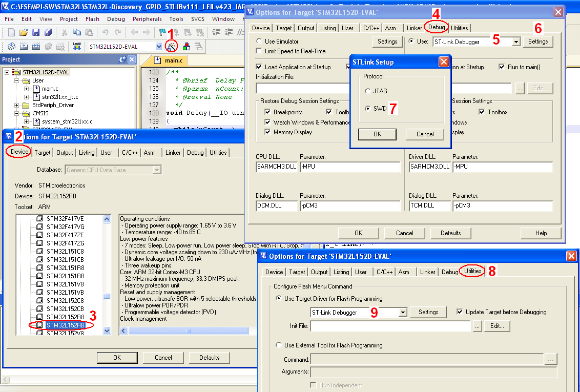The image size is (580, 392).
Task: Open the Peripherals menu
Action: 147,19
